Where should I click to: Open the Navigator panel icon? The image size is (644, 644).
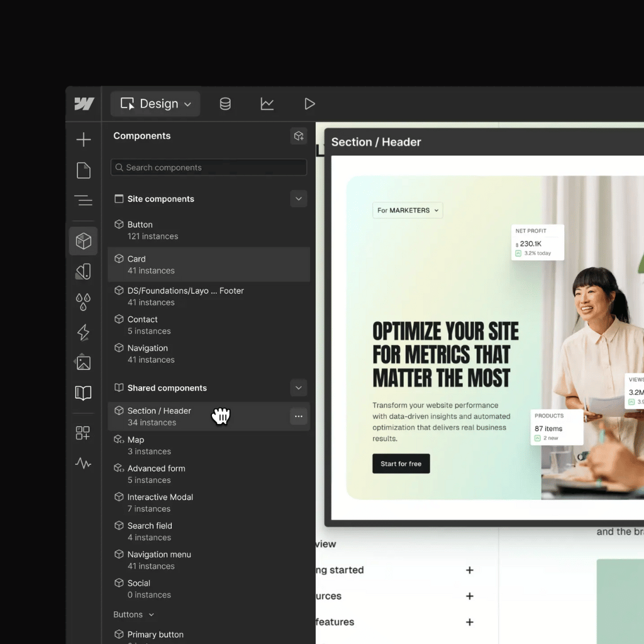(x=84, y=201)
